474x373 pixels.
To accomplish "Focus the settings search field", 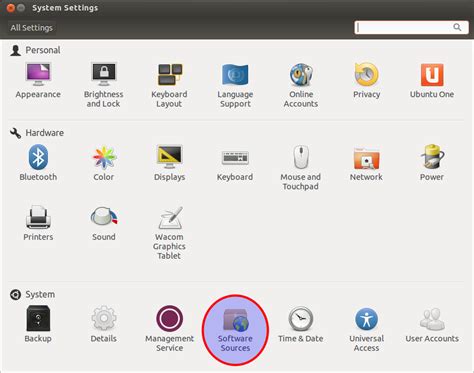I will pyautogui.click(x=411, y=27).
